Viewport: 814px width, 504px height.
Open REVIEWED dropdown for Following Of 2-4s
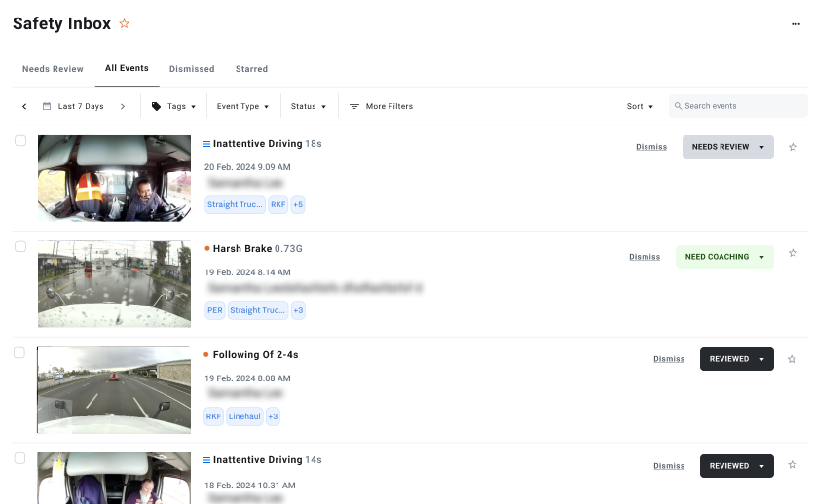[737, 359]
